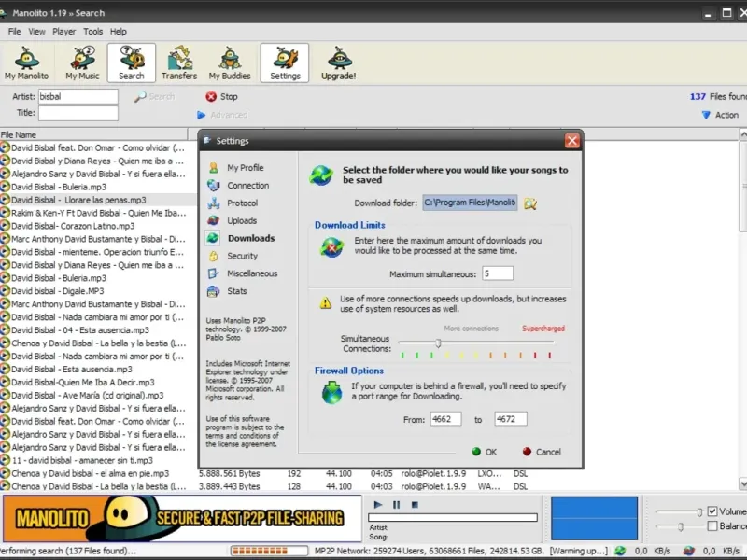This screenshot has height=560, width=747.
Task: Click the to port field 4672
Action: [510, 419]
